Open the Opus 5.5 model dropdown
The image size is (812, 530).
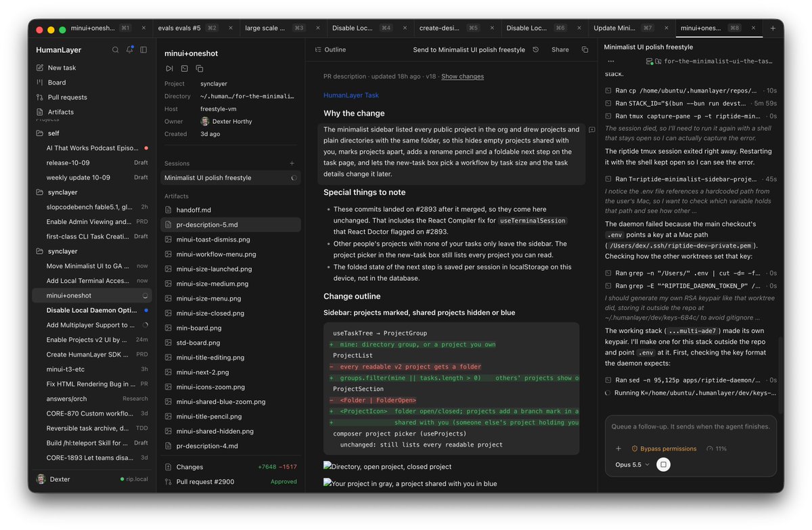pos(632,465)
